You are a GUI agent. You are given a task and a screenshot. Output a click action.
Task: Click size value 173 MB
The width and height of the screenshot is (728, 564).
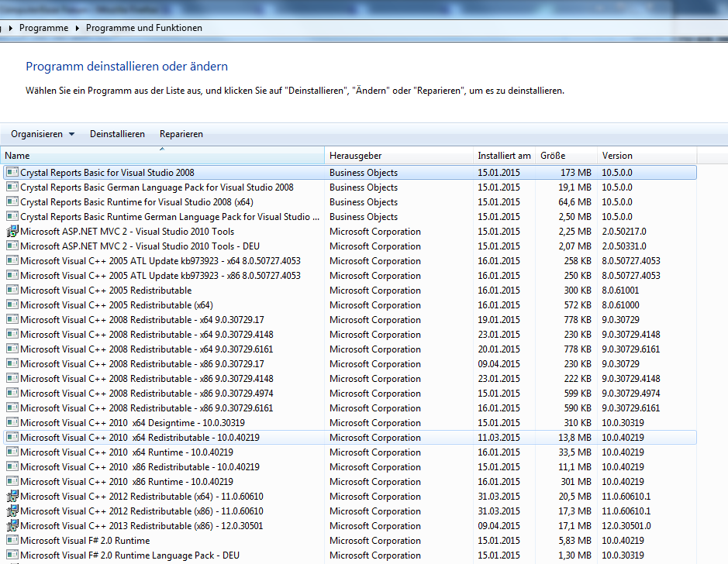pos(576,173)
